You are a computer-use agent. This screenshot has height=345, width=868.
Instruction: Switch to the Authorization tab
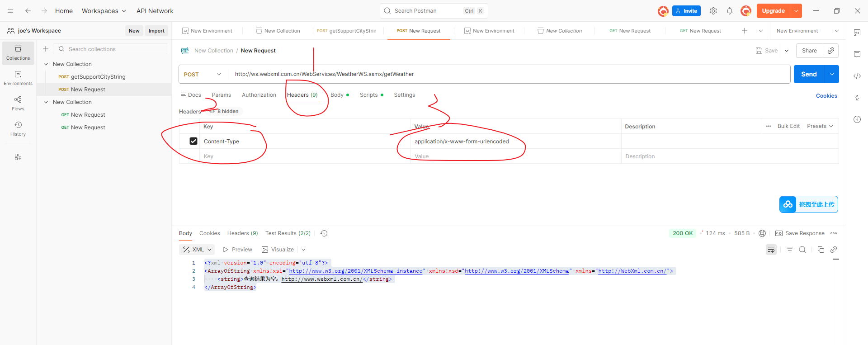point(259,95)
